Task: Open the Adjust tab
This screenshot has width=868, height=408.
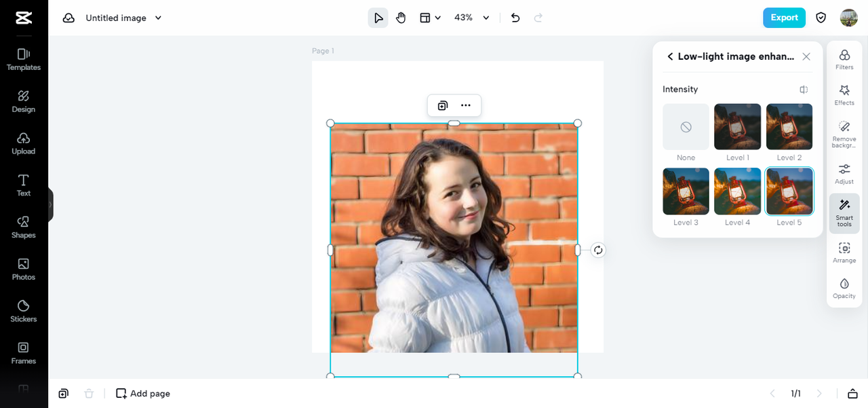Action: [x=844, y=174]
